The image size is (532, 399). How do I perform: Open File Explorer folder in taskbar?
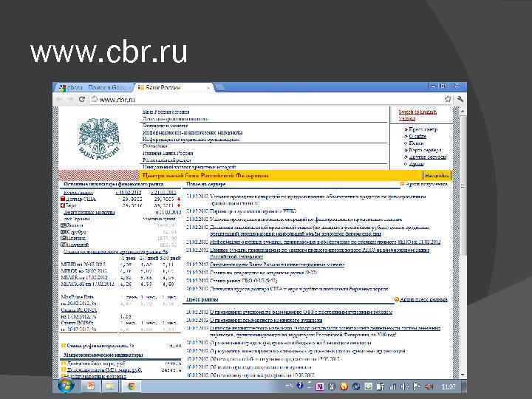[110, 386]
